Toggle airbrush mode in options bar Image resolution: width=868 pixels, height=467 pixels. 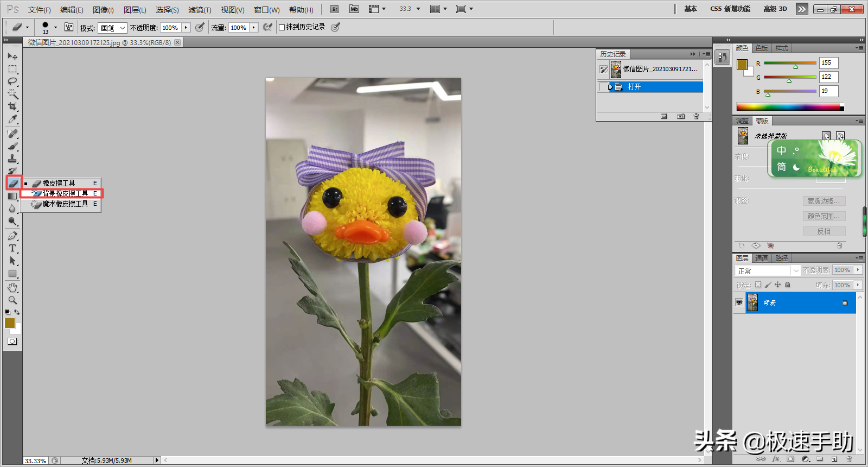pyautogui.click(x=267, y=27)
